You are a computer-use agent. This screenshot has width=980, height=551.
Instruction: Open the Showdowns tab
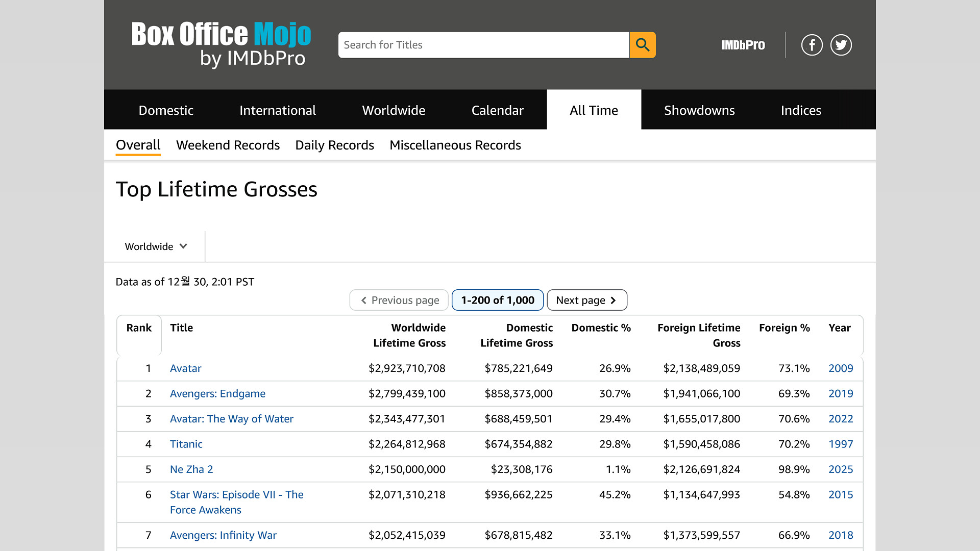(x=699, y=110)
